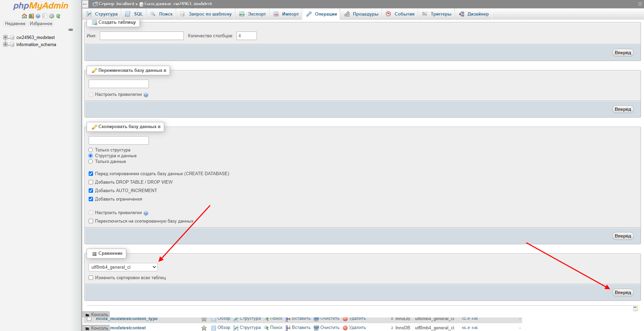Select the 'Только структура' option
644x331 pixels.
click(x=91, y=150)
